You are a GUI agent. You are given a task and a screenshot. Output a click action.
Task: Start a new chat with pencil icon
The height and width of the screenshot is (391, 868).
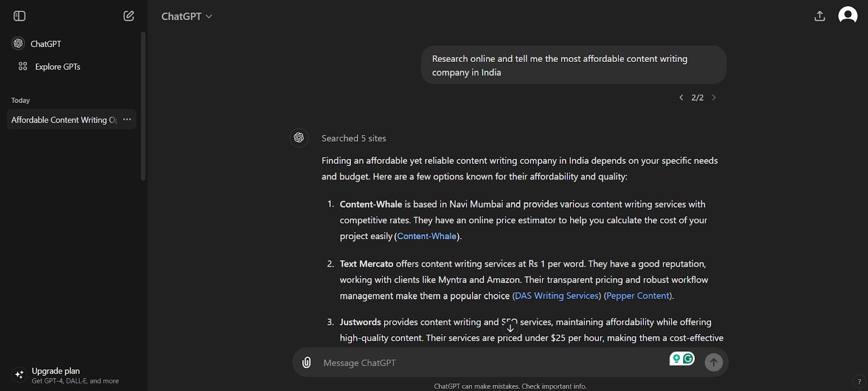click(129, 16)
